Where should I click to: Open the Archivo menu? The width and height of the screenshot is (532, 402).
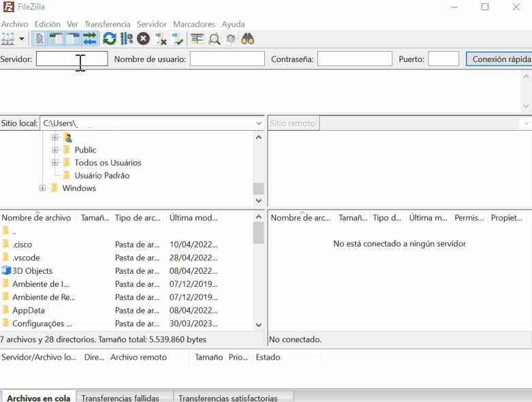[x=14, y=24]
